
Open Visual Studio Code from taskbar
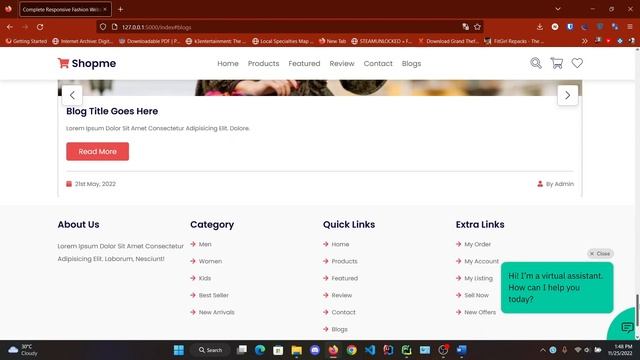tap(370, 350)
